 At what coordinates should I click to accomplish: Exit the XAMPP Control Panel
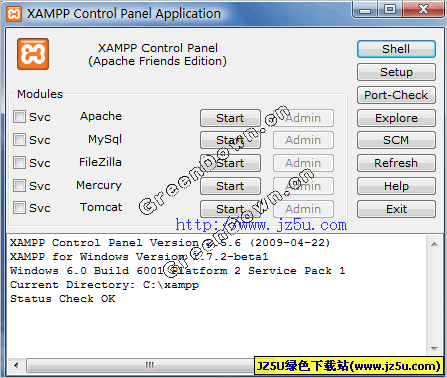pyautogui.click(x=396, y=209)
